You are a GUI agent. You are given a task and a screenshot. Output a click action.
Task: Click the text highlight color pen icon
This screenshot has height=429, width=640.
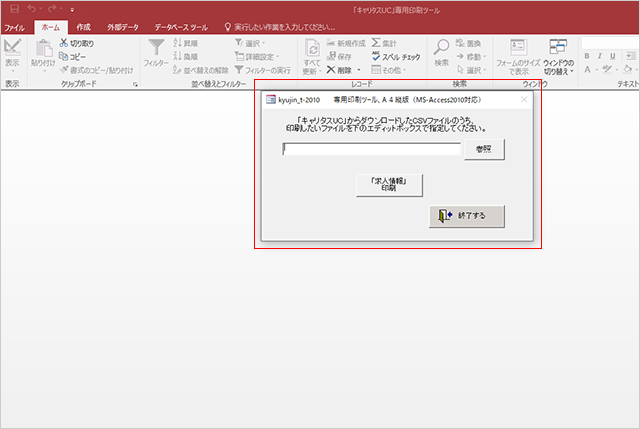(x=607, y=69)
